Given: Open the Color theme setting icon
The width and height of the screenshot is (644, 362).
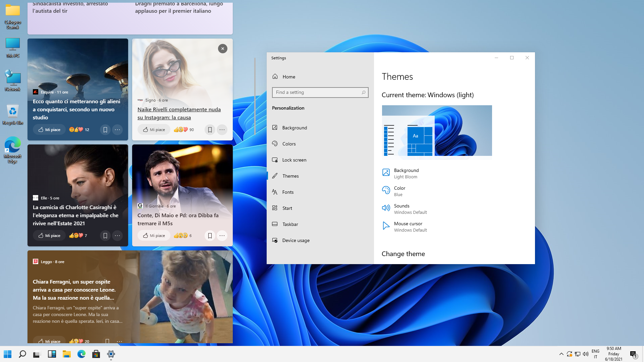Looking at the screenshot, I should [x=386, y=191].
